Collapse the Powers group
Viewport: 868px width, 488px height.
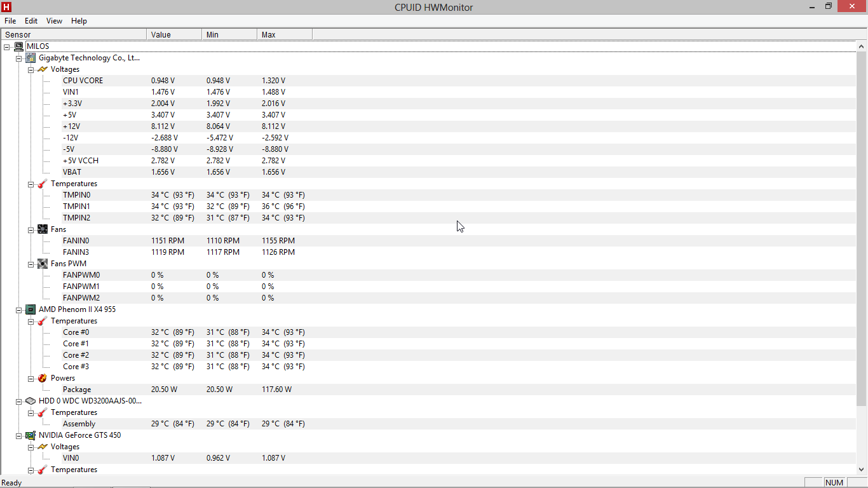click(31, 378)
